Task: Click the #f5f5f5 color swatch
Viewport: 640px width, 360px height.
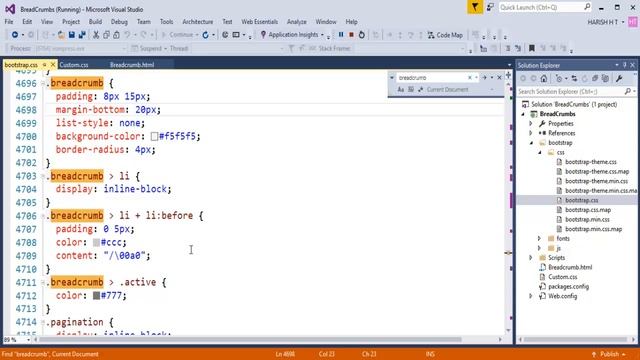Action: [x=154, y=136]
